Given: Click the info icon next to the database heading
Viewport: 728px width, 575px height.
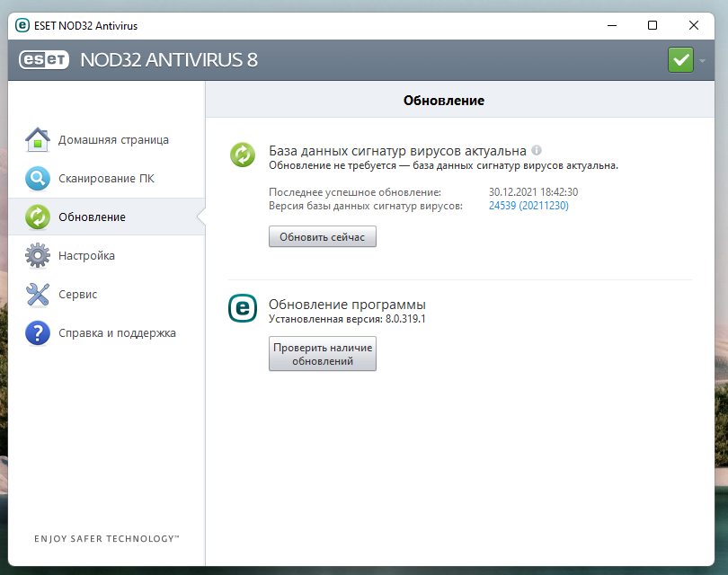Looking at the screenshot, I should 537,151.
